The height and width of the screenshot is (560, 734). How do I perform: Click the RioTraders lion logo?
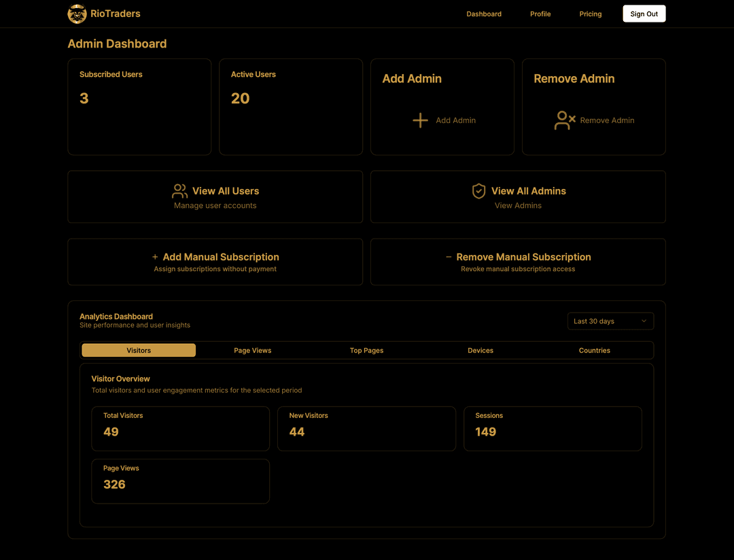[77, 14]
